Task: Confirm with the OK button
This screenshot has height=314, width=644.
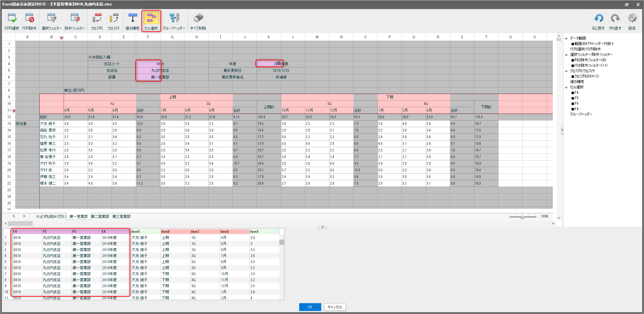Action: tap(310, 307)
